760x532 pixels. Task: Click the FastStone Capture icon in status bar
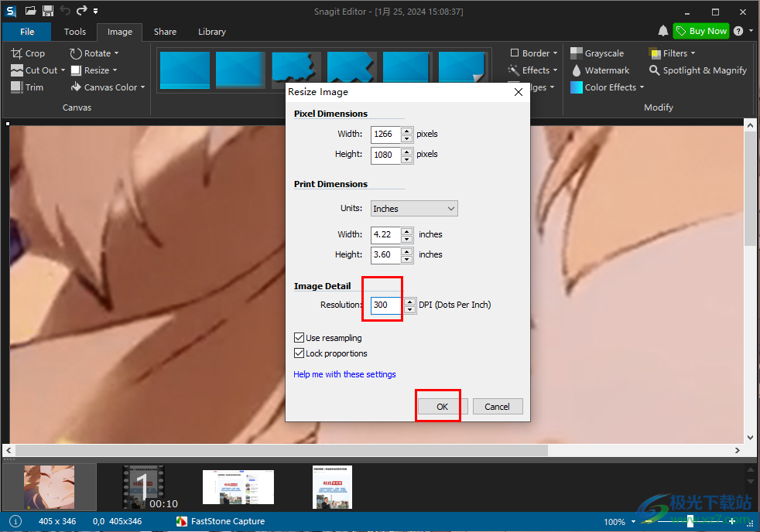pyautogui.click(x=182, y=521)
